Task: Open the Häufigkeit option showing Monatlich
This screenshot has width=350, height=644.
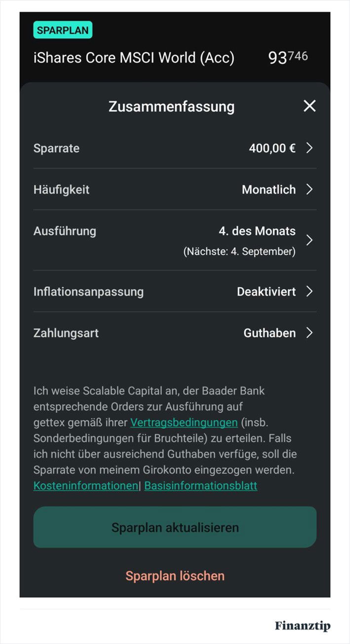Action: point(269,189)
